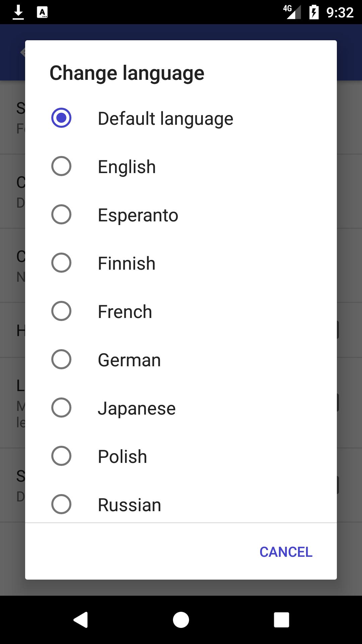Select the German radio button
The height and width of the screenshot is (644, 362).
pos(61,360)
